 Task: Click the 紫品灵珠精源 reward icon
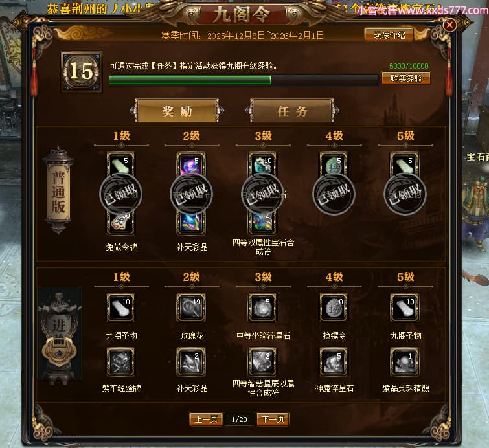(x=405, y=362)
